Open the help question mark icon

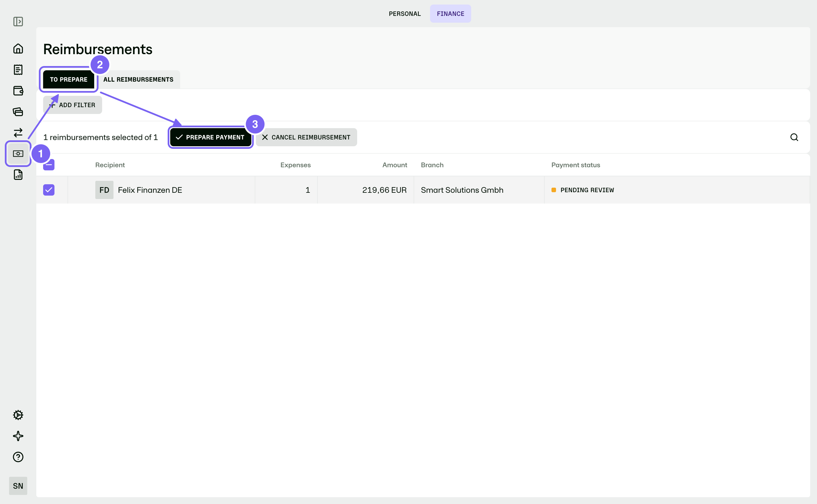pos(18,457)
